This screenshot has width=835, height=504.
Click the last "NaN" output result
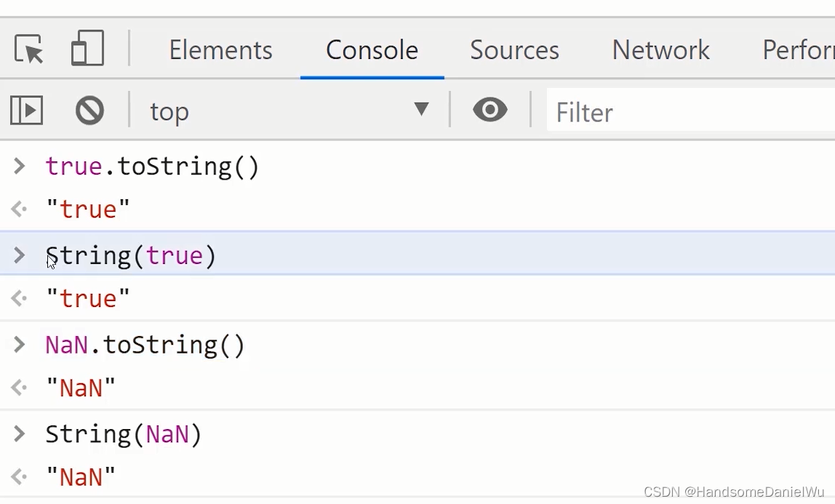click(x=81, y=477)
